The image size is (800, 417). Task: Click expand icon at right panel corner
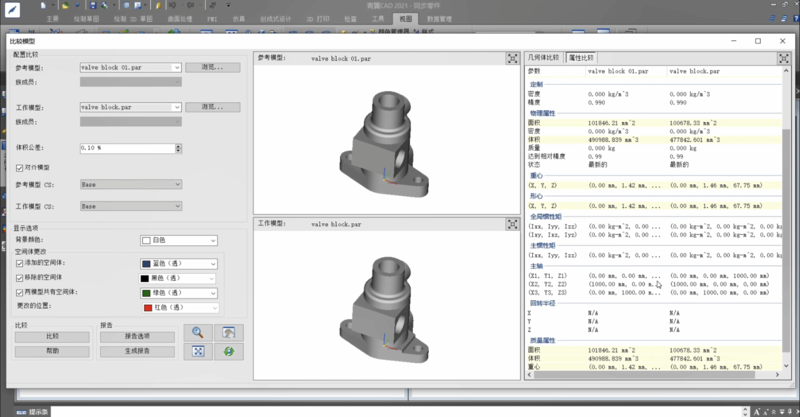pos(782,57)
